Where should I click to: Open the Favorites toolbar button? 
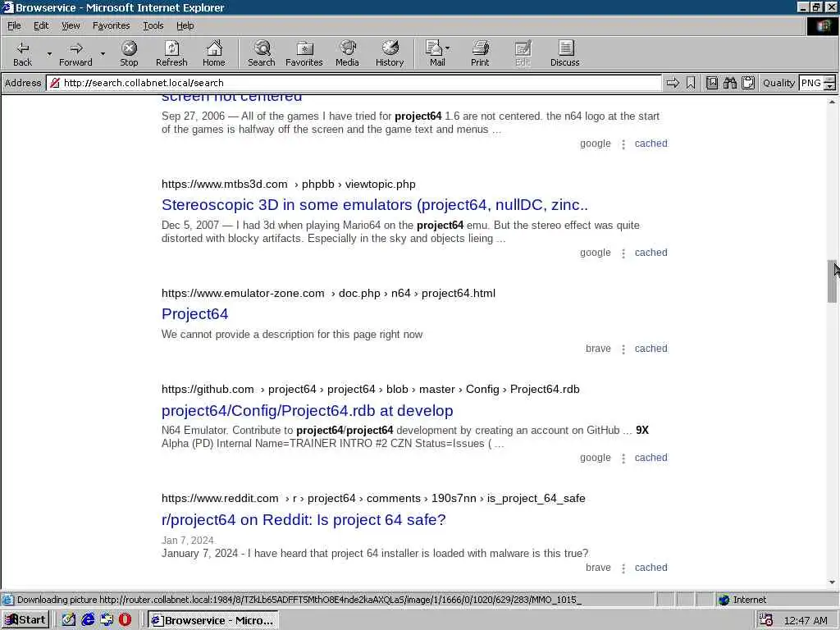pos(304,53)
